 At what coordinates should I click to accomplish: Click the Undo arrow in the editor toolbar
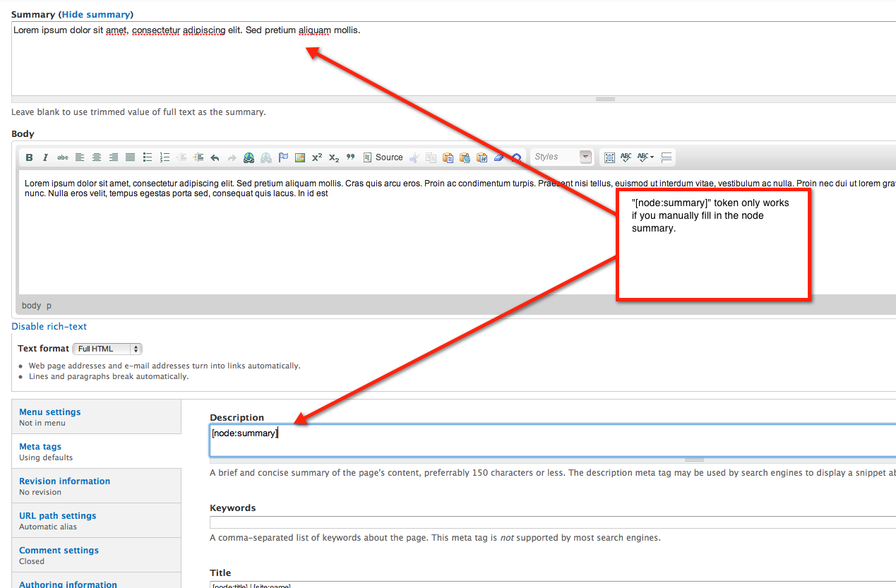coord(215,157)
